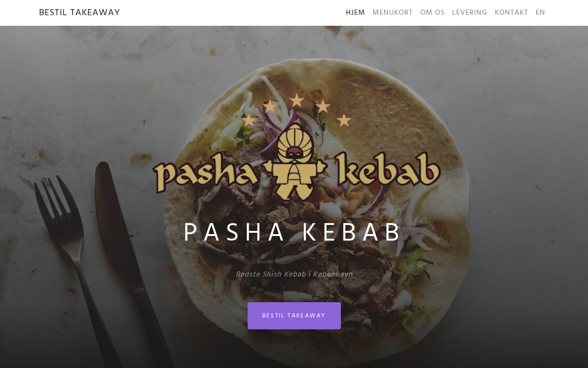Screen dimensions: 588x368
Task: Open the KONTAKT page
Action: click(x=511, y=13)
